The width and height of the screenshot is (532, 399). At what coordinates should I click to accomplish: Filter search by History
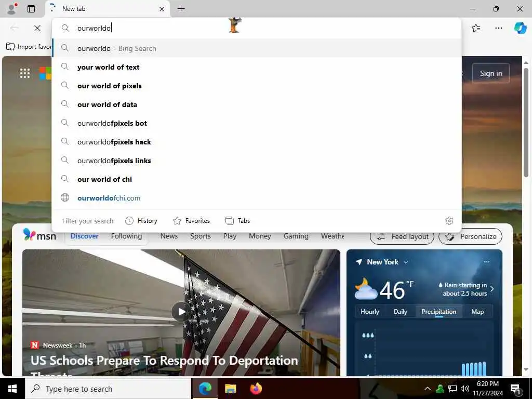pos(141,221)
